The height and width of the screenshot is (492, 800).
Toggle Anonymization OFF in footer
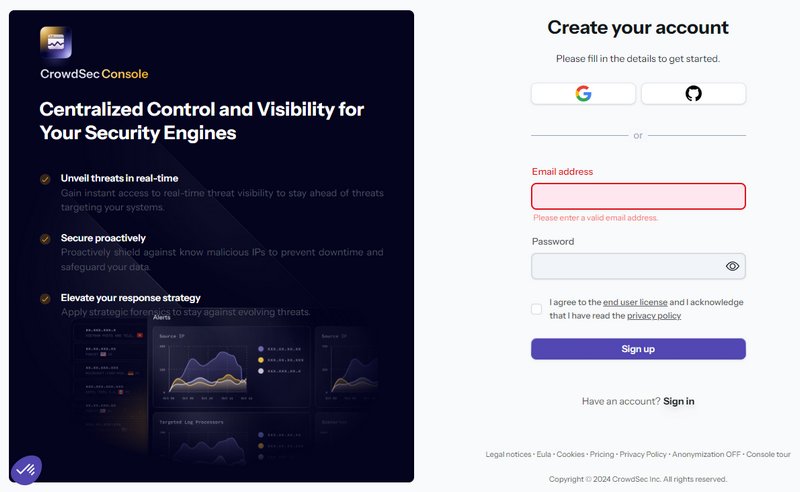[x=707, y=454]
